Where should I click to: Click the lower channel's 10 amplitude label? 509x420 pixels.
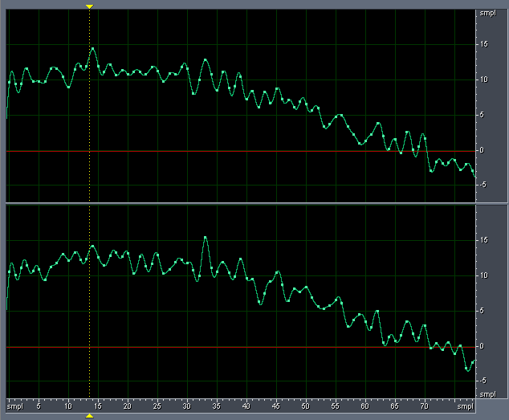483,275
